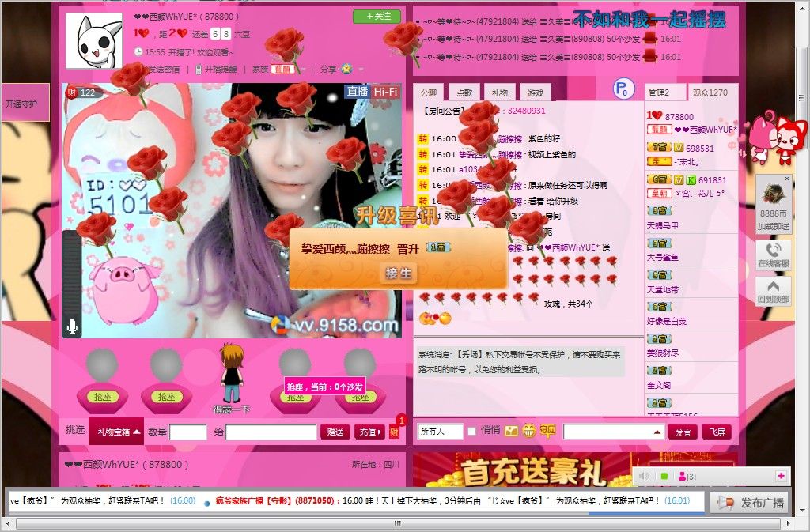This screenshot has width=810, height=532.
Task: Open the 观众1270 audience tab
Action: click(711, 92)
